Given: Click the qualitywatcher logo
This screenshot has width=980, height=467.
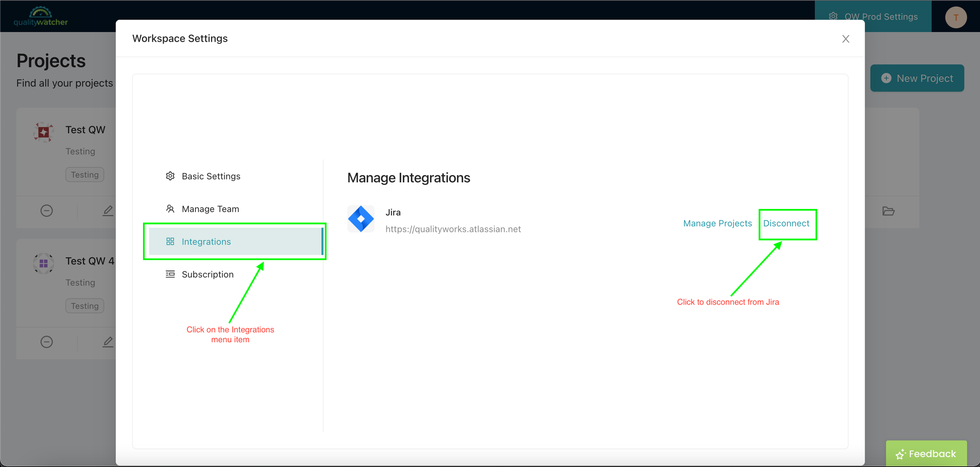Looking at the screenshot, I should [40, 16].
